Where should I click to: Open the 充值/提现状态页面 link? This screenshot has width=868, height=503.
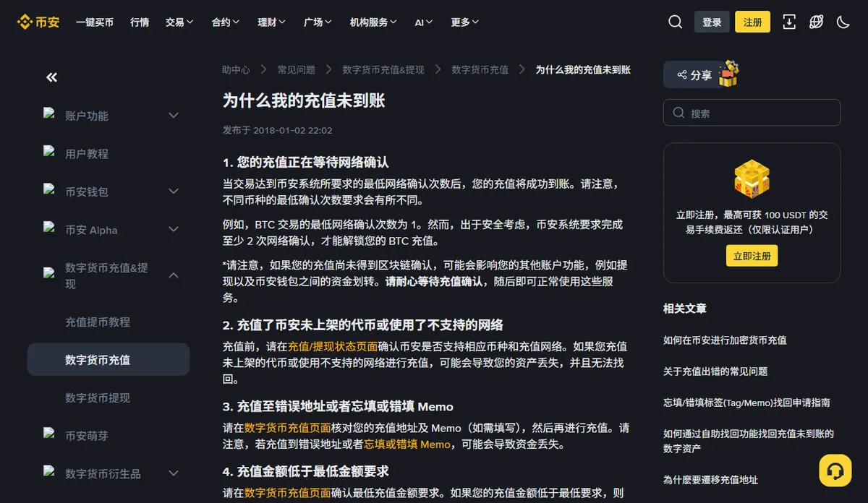(x=333, y=346)
